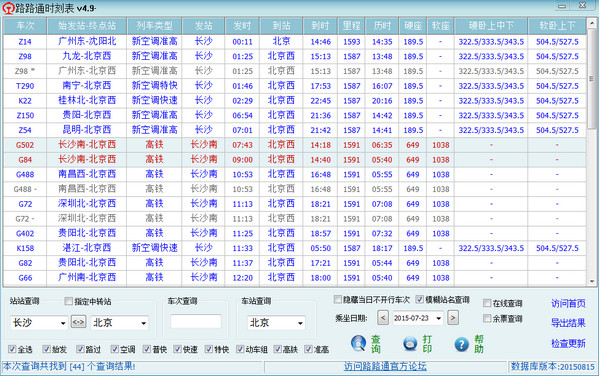Click 检查更新 link
The image size is (599, 376).
tap(568, 343)
